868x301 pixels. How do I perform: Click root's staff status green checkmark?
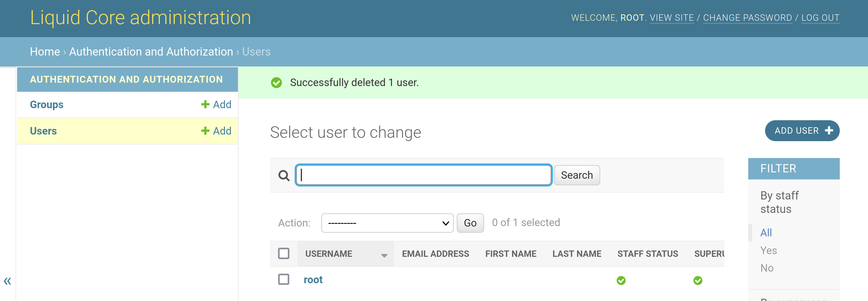(x=621, y=281)
